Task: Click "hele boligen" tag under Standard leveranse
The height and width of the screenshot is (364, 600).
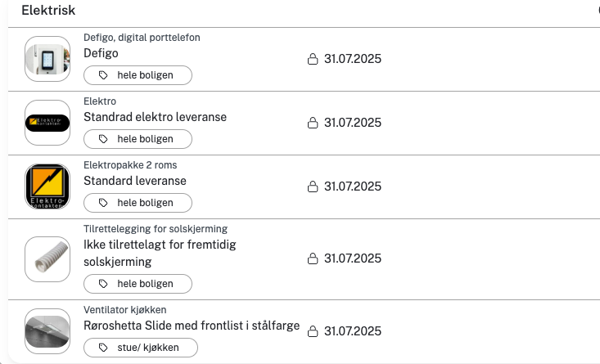Action: [138, 203]
